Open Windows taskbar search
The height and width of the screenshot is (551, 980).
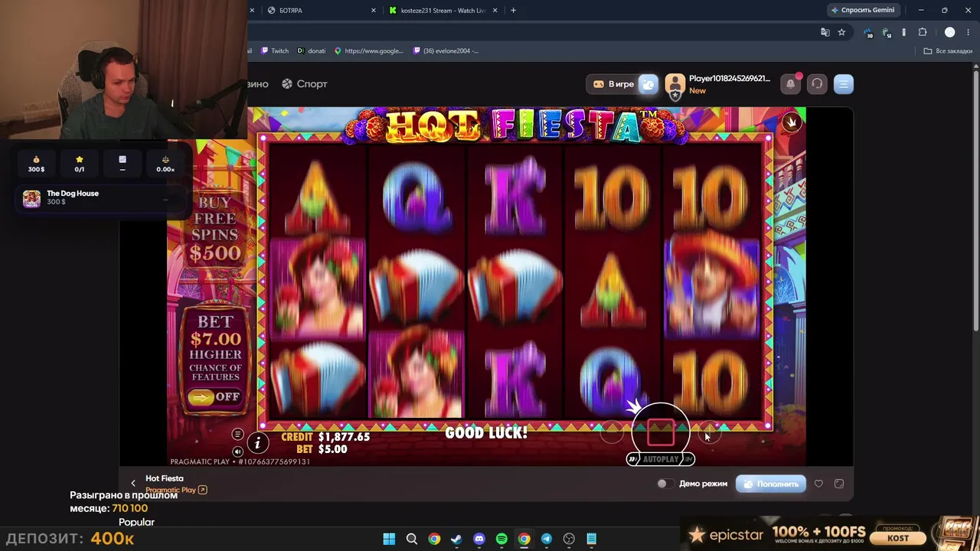pyautogui.click(x=412, y=539)
